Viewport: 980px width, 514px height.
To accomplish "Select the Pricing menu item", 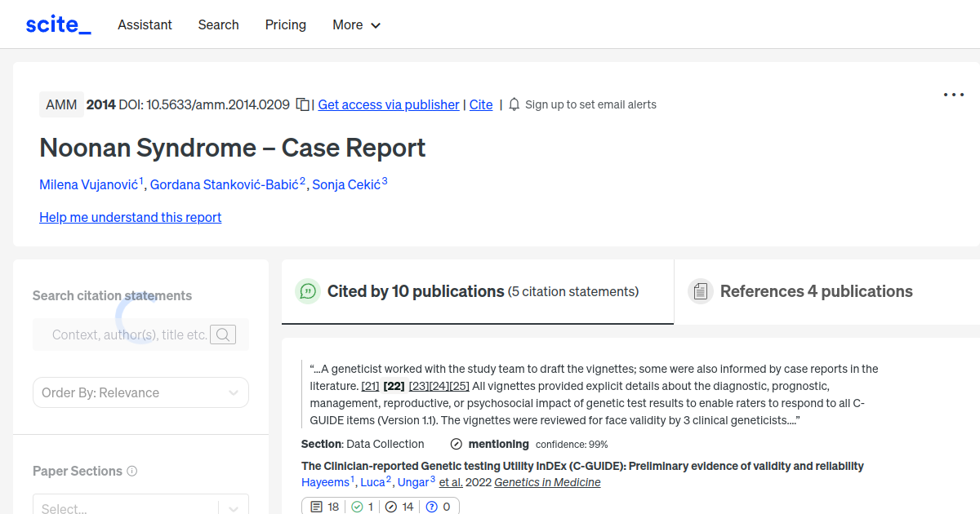I will [x=285, y=25].
